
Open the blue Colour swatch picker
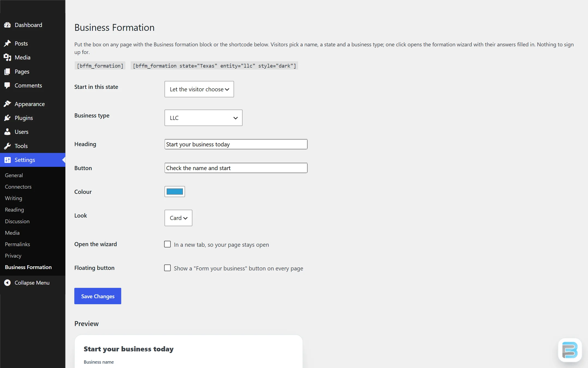click(175, 192)
